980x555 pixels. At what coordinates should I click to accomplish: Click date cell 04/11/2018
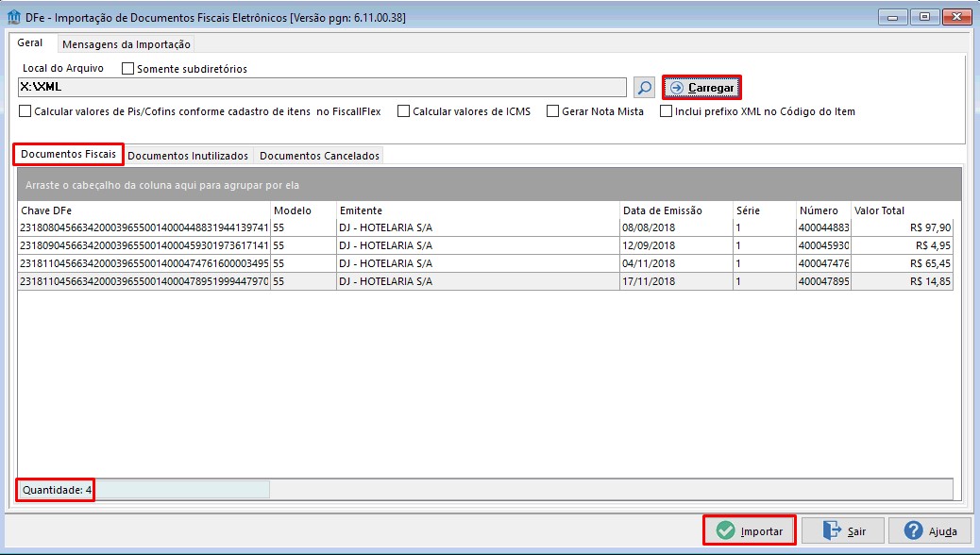coord(676,263)
